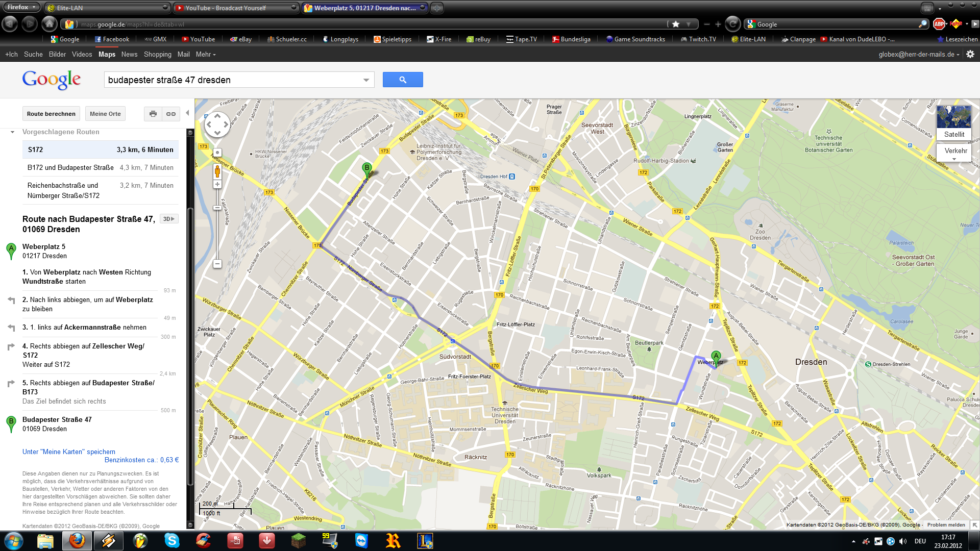The width and height of the screenshot is (980, 551).
Task: Click the Google logo
Action: point(51,80)
